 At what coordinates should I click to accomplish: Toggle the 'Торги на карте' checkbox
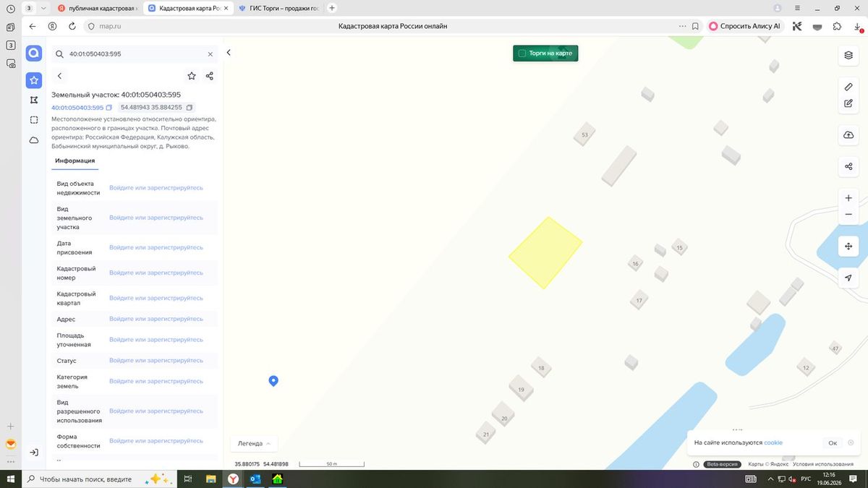(x=522, y=53)
